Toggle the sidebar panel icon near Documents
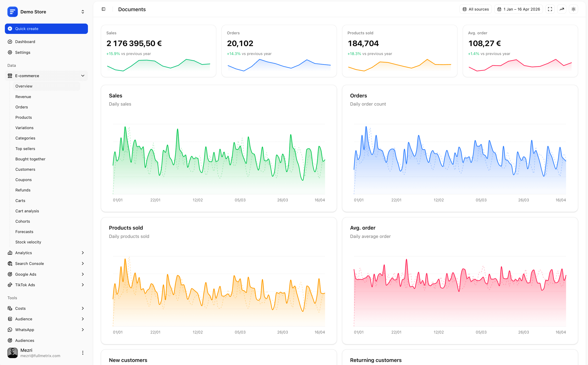This screenshot has width=588, height=365. pos(104,9)
